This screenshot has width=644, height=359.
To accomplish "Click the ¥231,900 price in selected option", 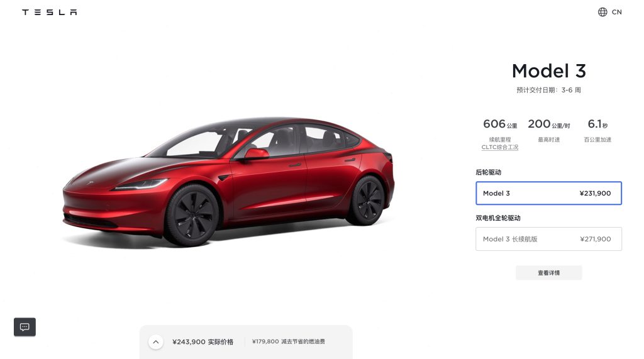I will 595,193.
